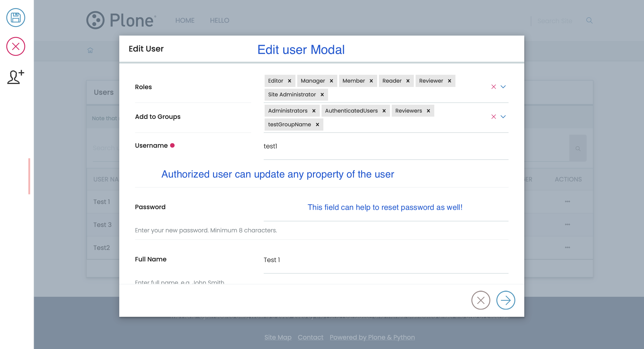Click the users search button in background
Screen dimensions: 644x349
pos(578,148)
